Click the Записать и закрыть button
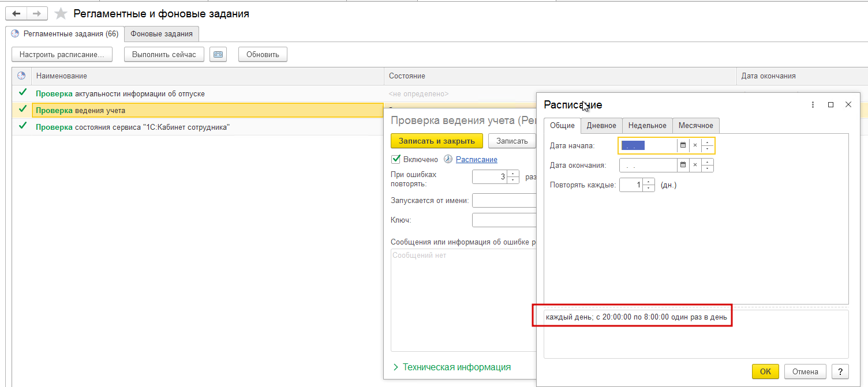 click(436, 141)
